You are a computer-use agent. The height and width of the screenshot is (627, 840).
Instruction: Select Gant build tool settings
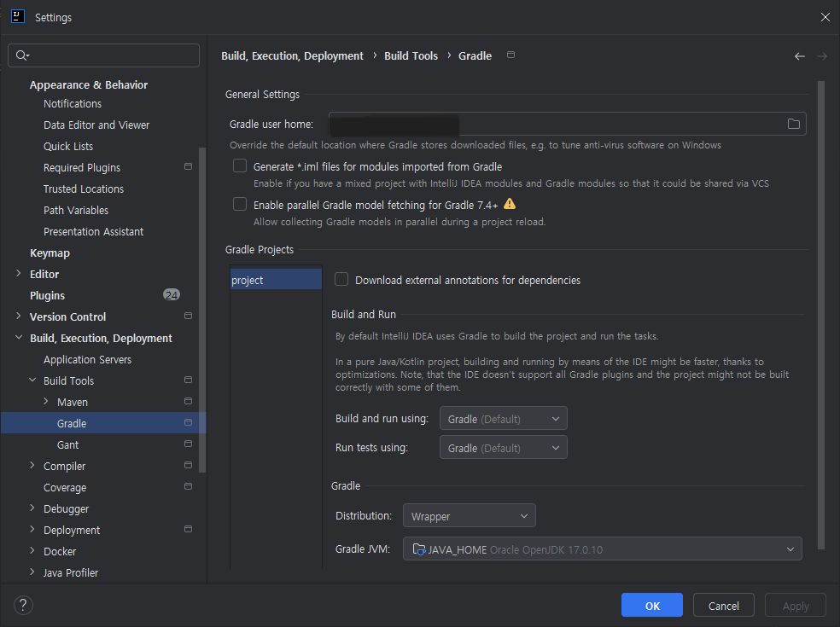pyautogui.click(x=68, y=444)
